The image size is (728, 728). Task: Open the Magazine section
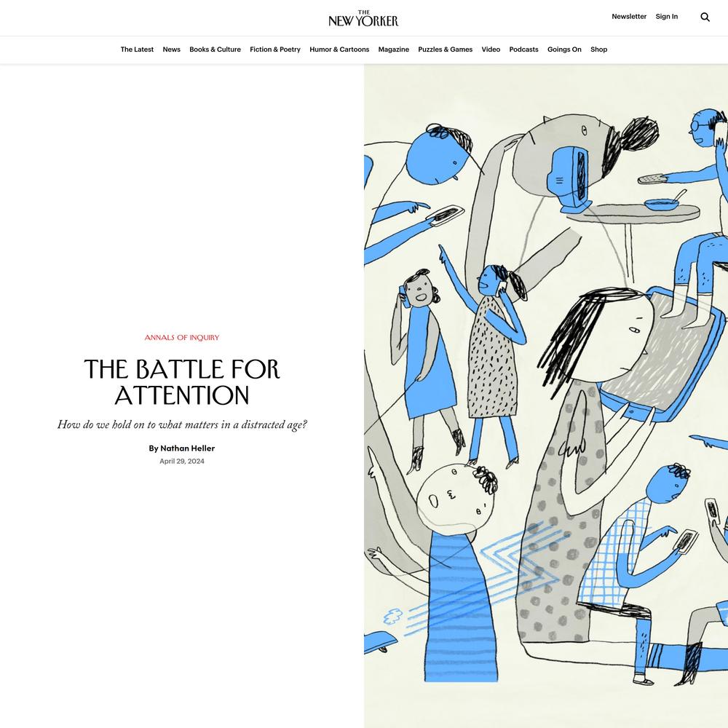(x=393, y=50)
